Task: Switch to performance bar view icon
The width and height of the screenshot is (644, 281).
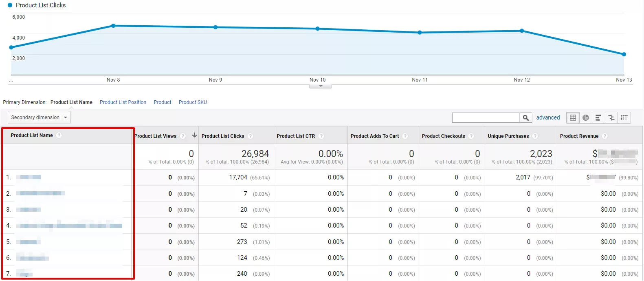Action: (598, 118)
